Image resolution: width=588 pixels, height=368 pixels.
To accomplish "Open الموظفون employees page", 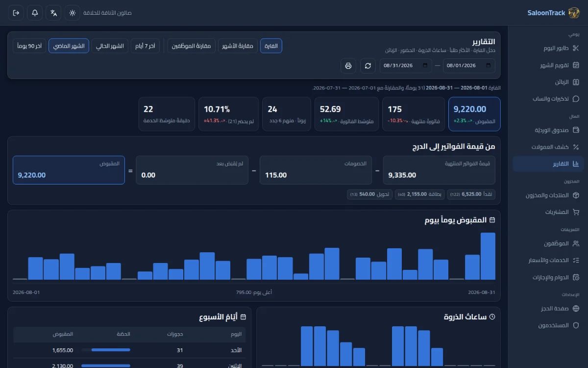I will (548, 243).
